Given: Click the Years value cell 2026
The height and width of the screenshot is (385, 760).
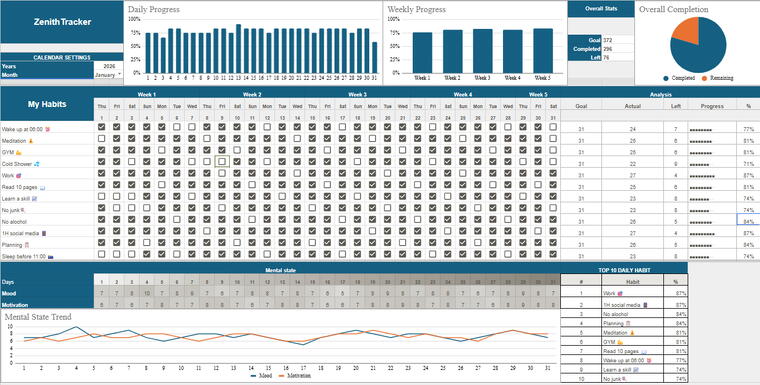Looking at the screenshot, I should click(x=109, y=66).
